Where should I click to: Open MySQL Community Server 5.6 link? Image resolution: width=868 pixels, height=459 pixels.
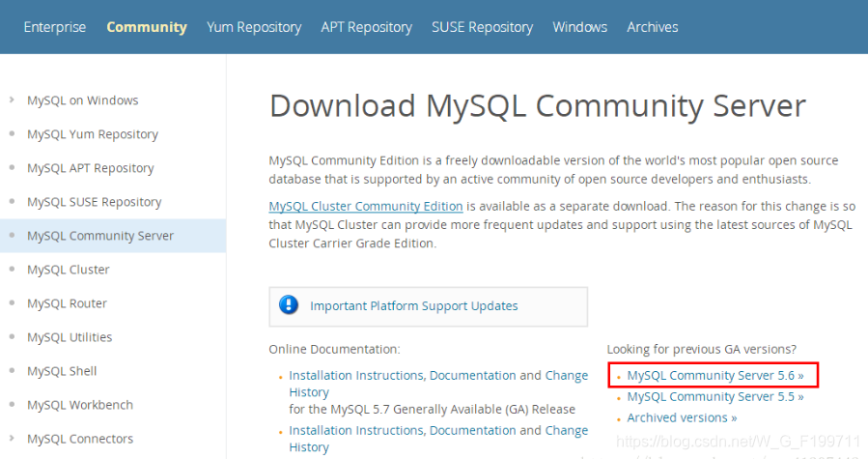[715, 375]
